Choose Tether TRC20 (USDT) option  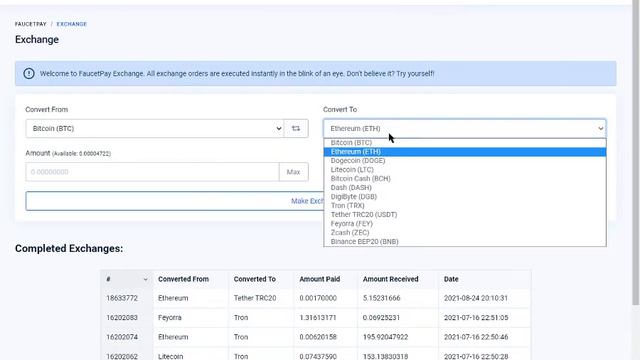(x=464, y=215)
